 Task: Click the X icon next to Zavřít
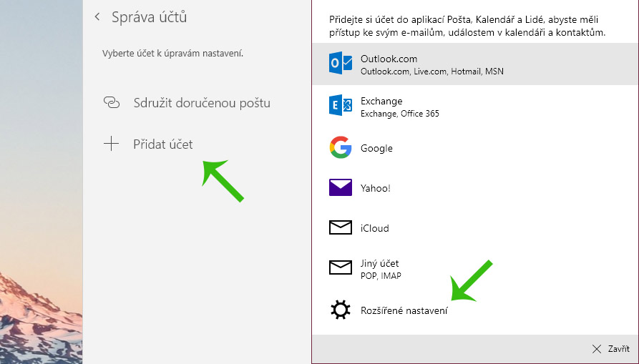[597, 349]
